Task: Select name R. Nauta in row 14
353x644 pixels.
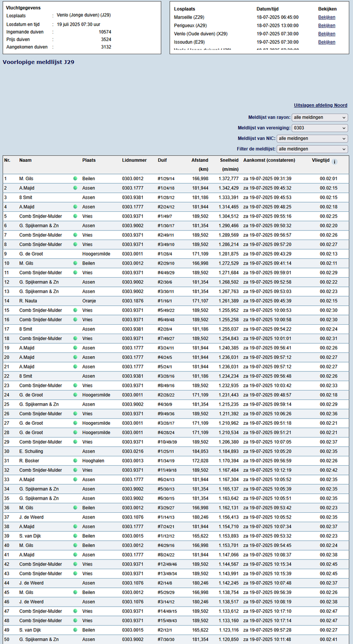Action: coord(28,300)
